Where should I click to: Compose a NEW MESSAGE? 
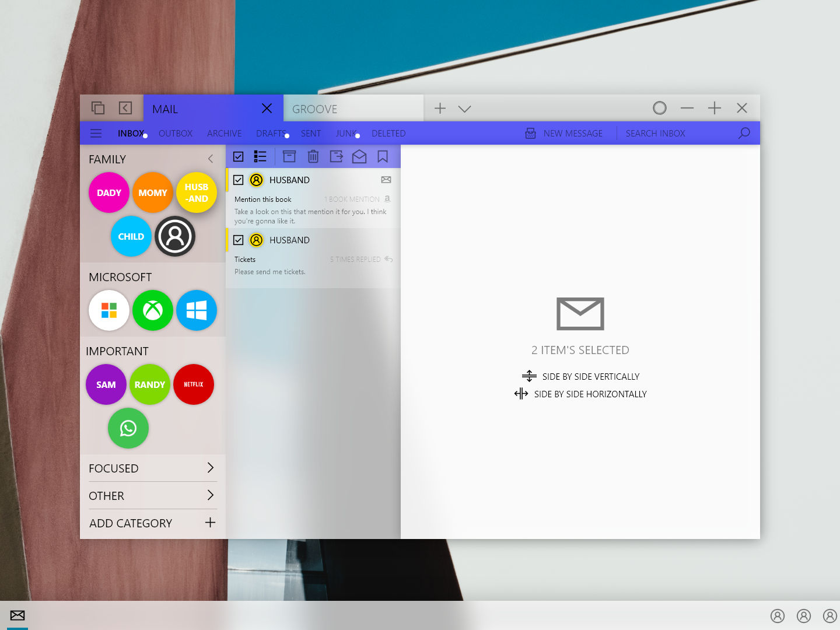pos(563,133)
